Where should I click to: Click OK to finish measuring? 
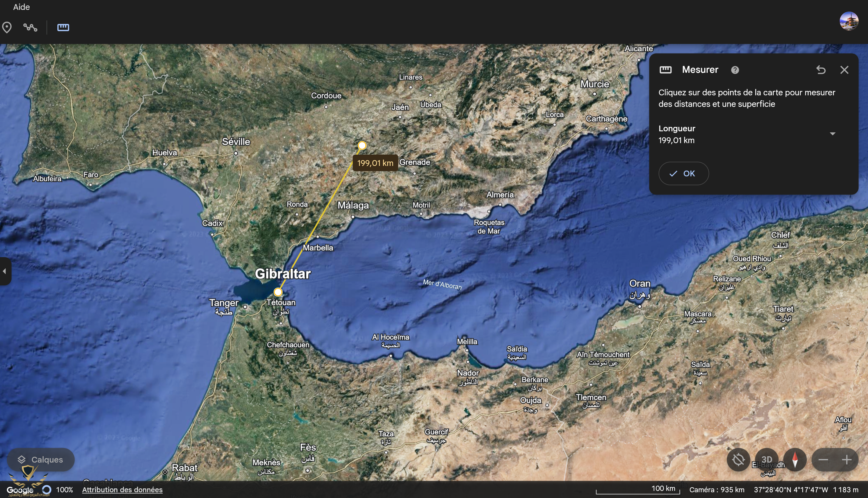point(684,173)
